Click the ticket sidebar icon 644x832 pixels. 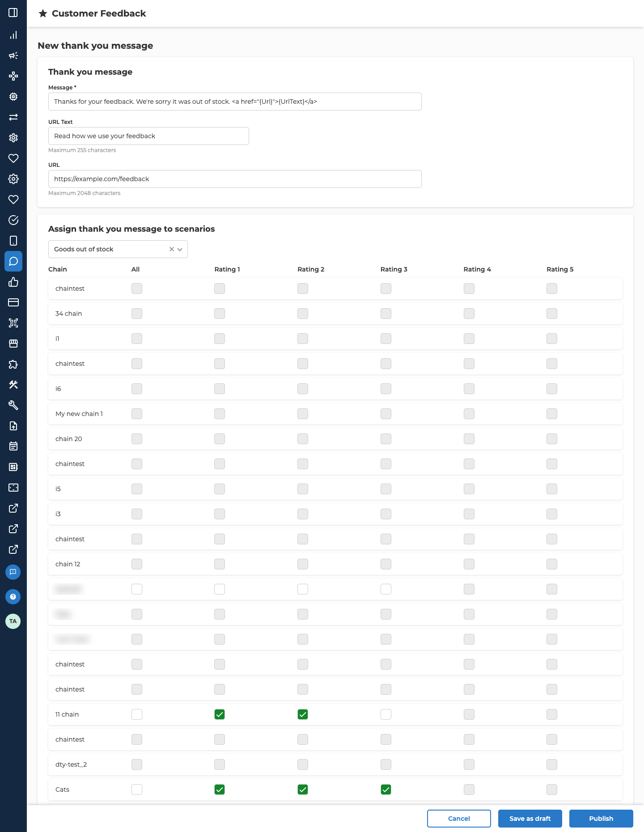pyautogui.click(x=13, y=488)
